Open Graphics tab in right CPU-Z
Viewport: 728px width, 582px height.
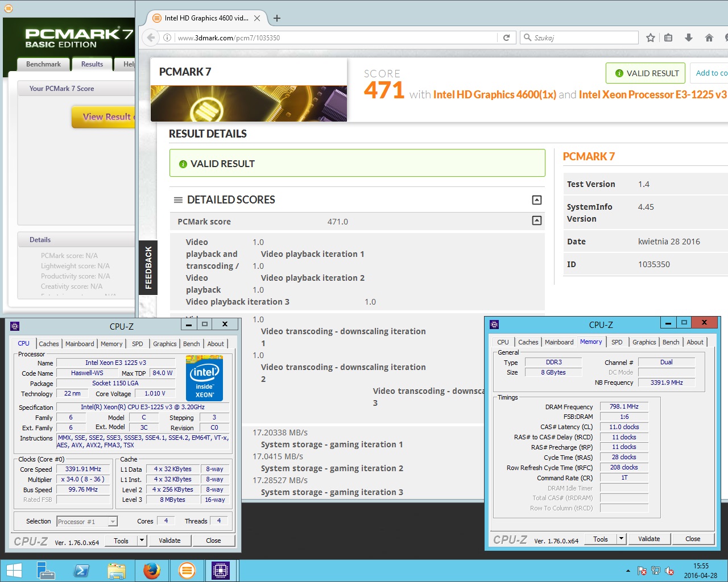pyautogui.click(x=644, y=342)
